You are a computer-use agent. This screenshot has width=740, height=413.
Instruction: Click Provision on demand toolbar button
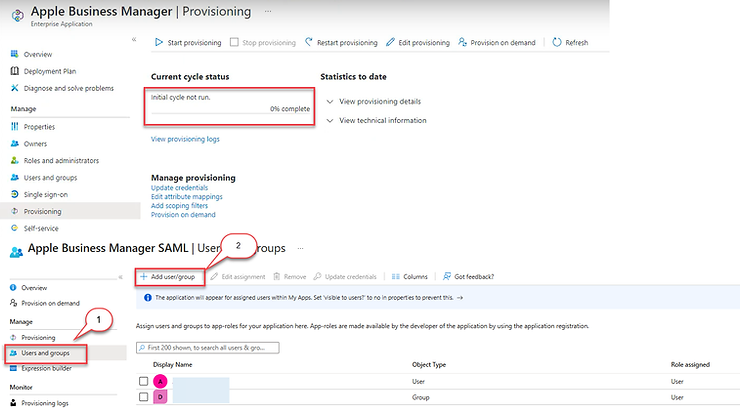[x=497, y=42]
